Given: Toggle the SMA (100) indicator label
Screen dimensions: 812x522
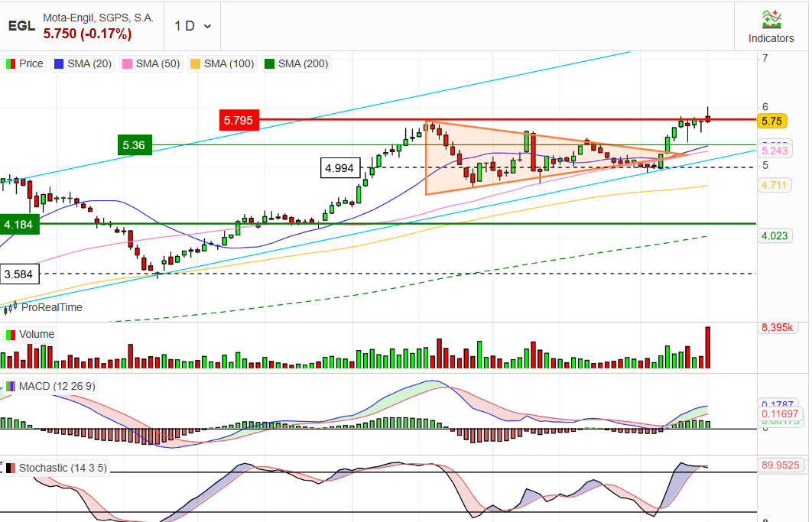Looking at the screenshot, I should pyautogui.click(x=229, y=63).
